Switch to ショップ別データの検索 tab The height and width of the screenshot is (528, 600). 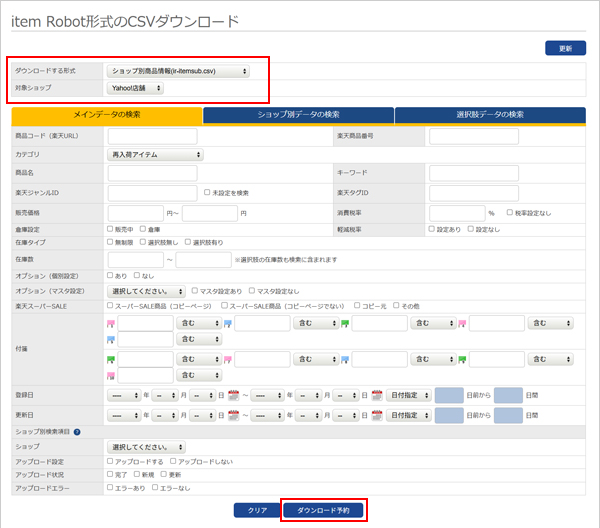pyautogui.click(x=298, y=115)
